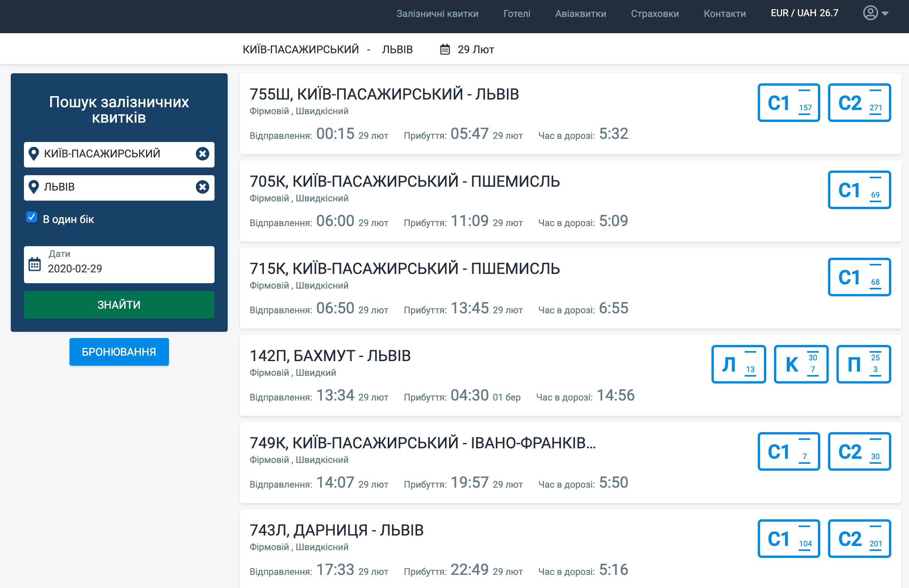
Task: Click the departure station input КИЇВ-ПАСАЖИРСЬКИЙ
Action: click(x=119, y=154)
